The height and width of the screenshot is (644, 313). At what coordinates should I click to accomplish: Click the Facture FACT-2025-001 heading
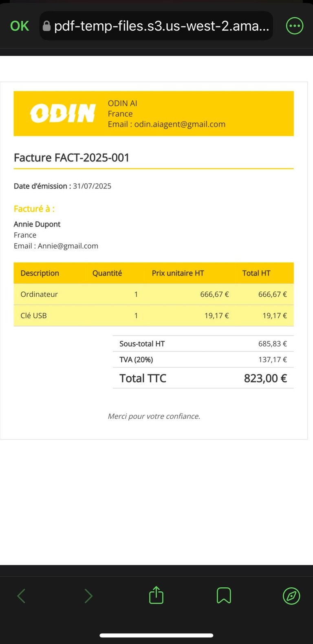coord(72,158)
